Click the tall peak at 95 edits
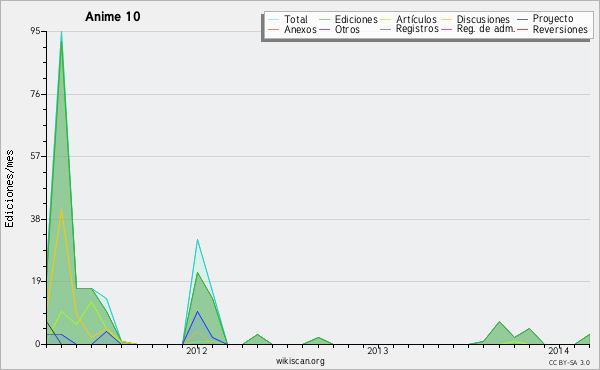The height and width of the screenshot is (370, 600). point(61,32)
